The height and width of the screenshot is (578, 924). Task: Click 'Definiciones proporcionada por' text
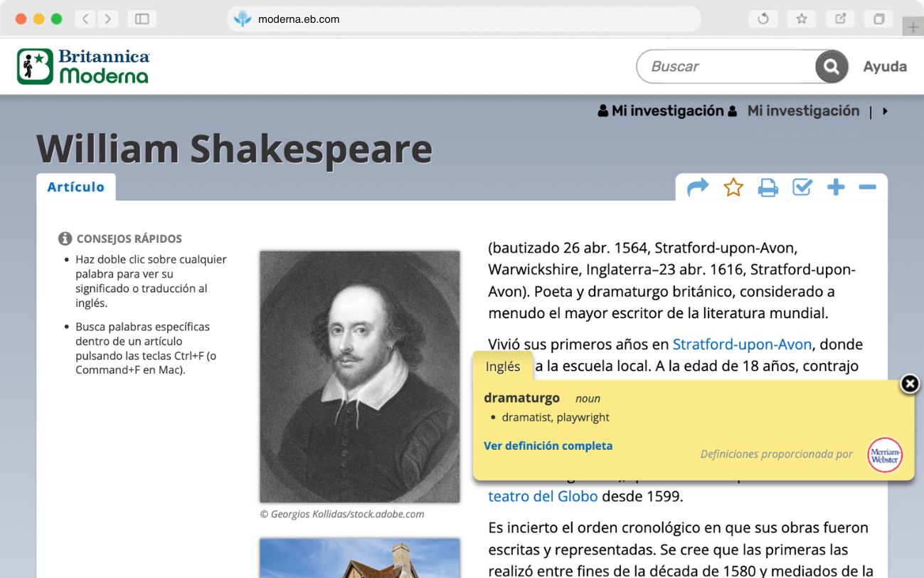coord(776,454)
